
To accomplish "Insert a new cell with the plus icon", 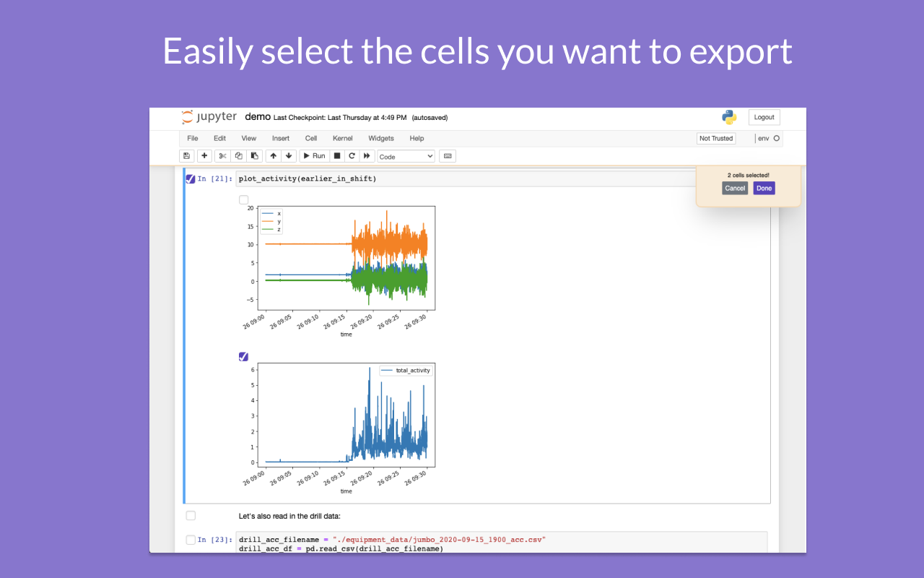I will pos(204,156).
